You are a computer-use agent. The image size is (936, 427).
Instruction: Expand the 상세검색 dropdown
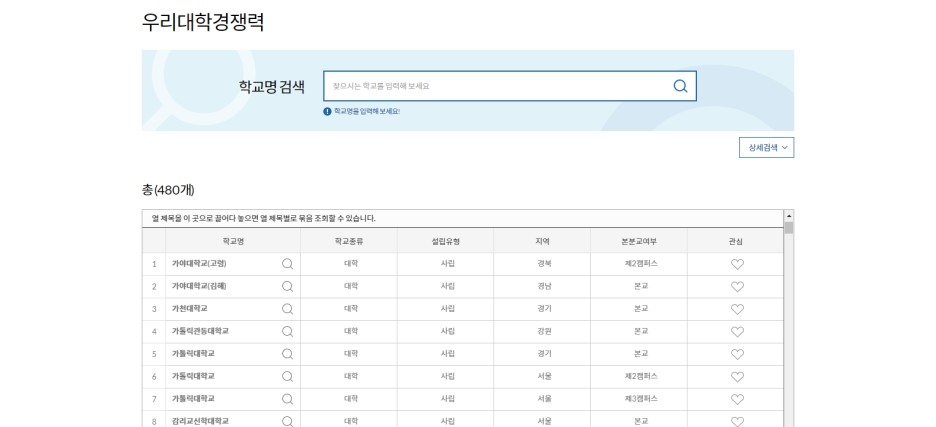click(766, 148)
